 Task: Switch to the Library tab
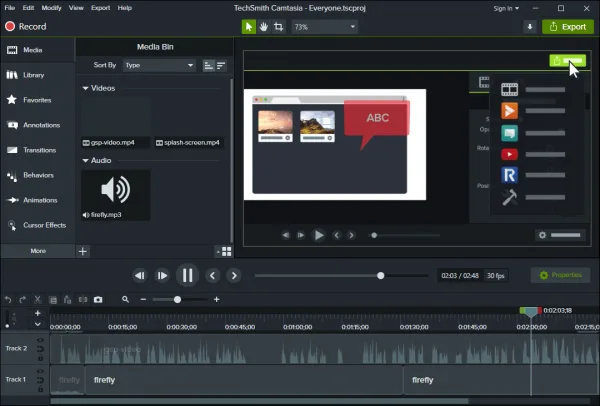(x=38, y=75)
